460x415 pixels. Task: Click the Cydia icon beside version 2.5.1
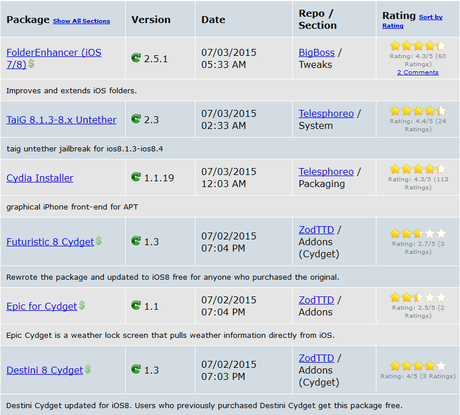(136, 58)
